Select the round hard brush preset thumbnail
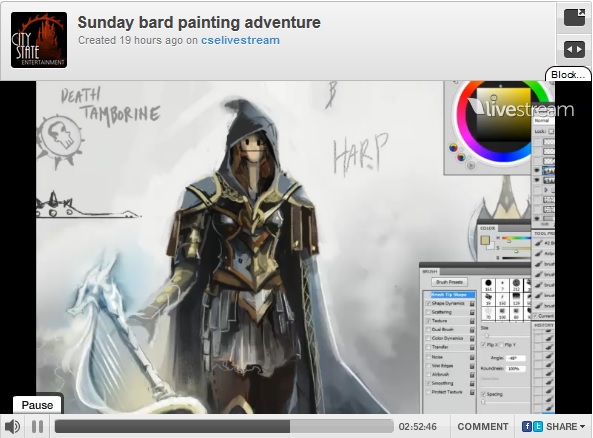The height and width of the screenshot is (438, 593). point(488,285)
